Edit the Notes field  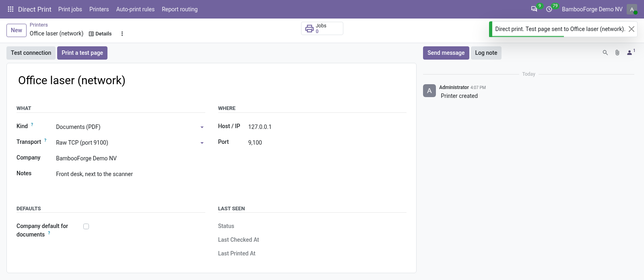point(130,174)
